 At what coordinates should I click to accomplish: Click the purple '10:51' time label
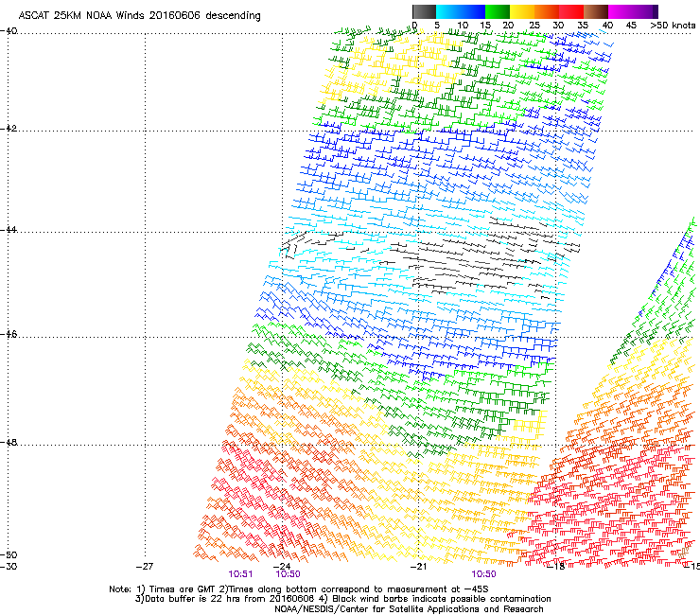point(240,574)
